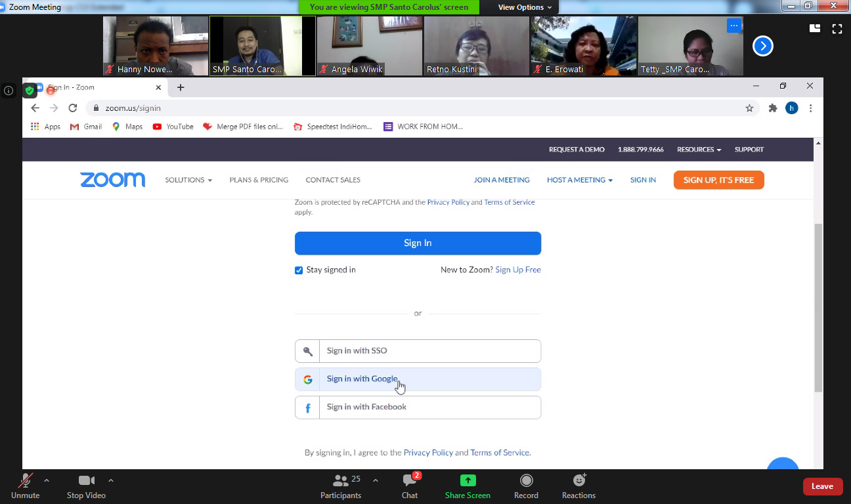The height and width of the screenshot is (504, 851).
Task: Open meeting info icon
Action: [9, 91]
